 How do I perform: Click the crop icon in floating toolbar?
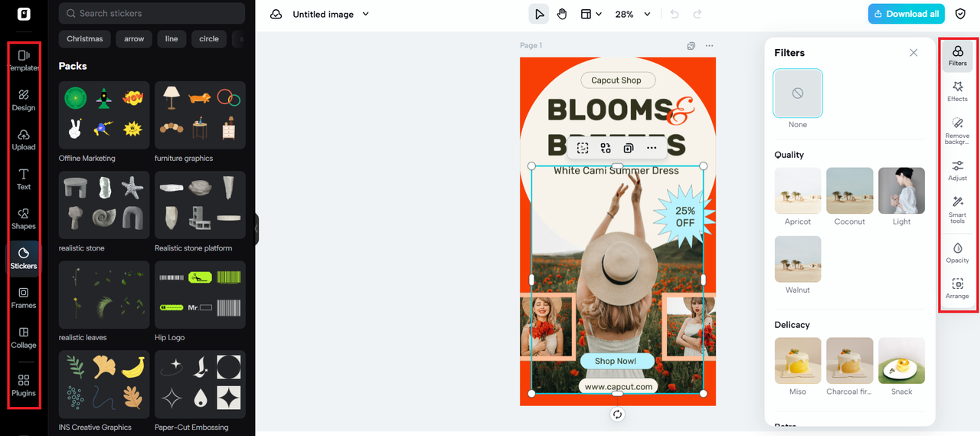583,148
